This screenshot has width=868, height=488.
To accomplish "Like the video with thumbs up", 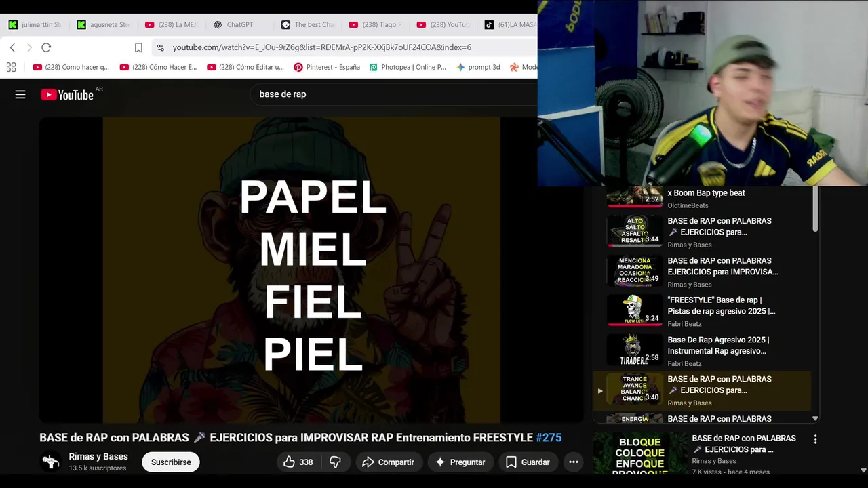I will point(298,462).
